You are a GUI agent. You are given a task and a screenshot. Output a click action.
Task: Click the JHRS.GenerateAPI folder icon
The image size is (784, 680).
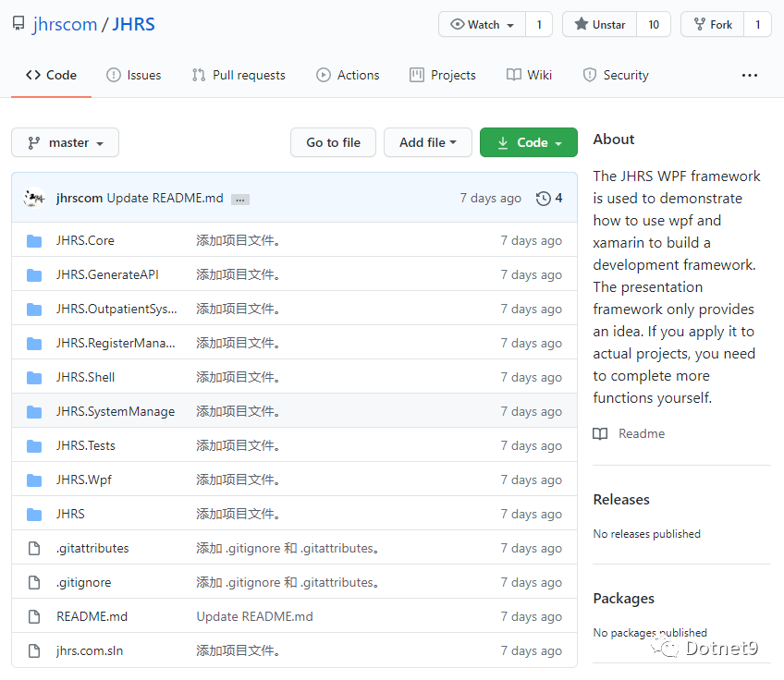34,274
